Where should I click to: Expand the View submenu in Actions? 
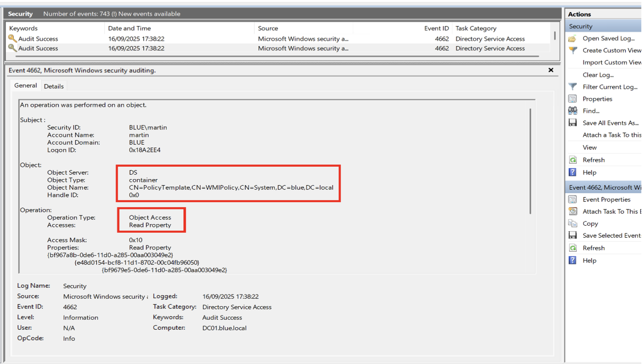point(589,148)
